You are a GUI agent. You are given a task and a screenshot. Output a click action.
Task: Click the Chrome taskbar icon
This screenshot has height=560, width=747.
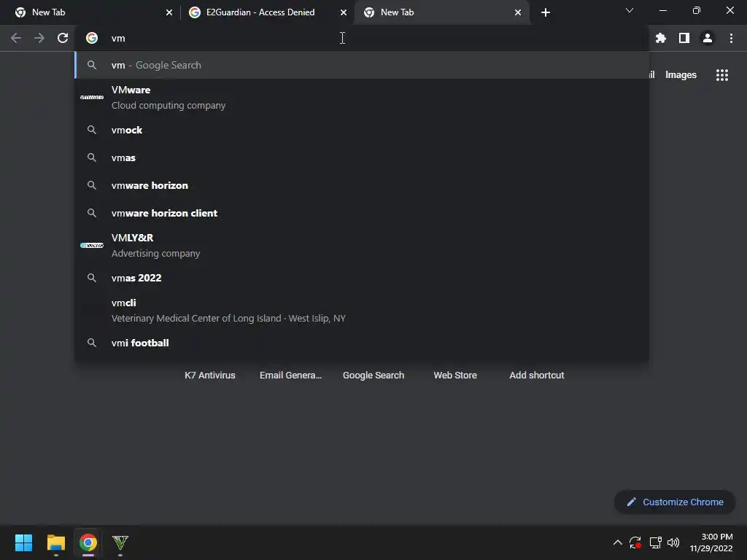click(88, 542)
